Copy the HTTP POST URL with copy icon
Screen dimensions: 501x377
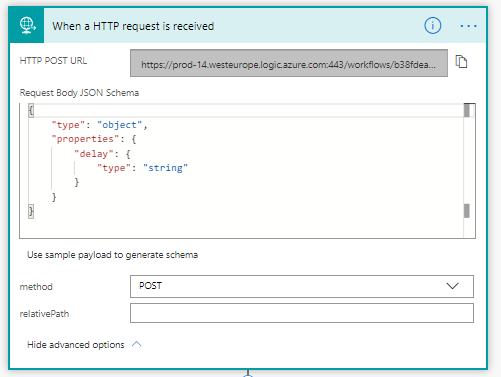click(461, 62)
